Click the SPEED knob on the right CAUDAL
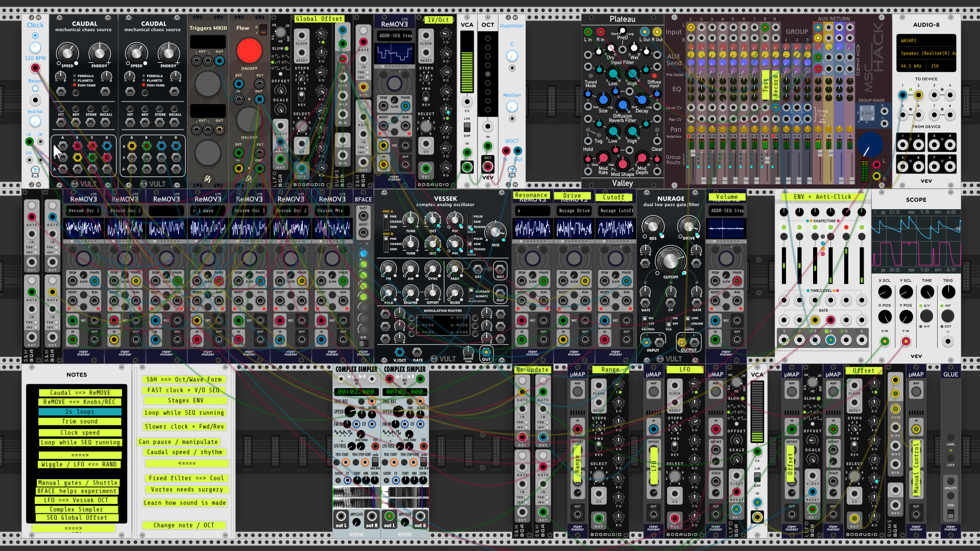980x551 pixels. (x=136, y=53)
